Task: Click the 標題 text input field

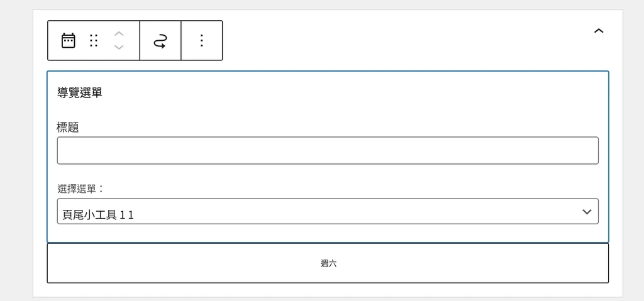Action: tap(328, 151)
